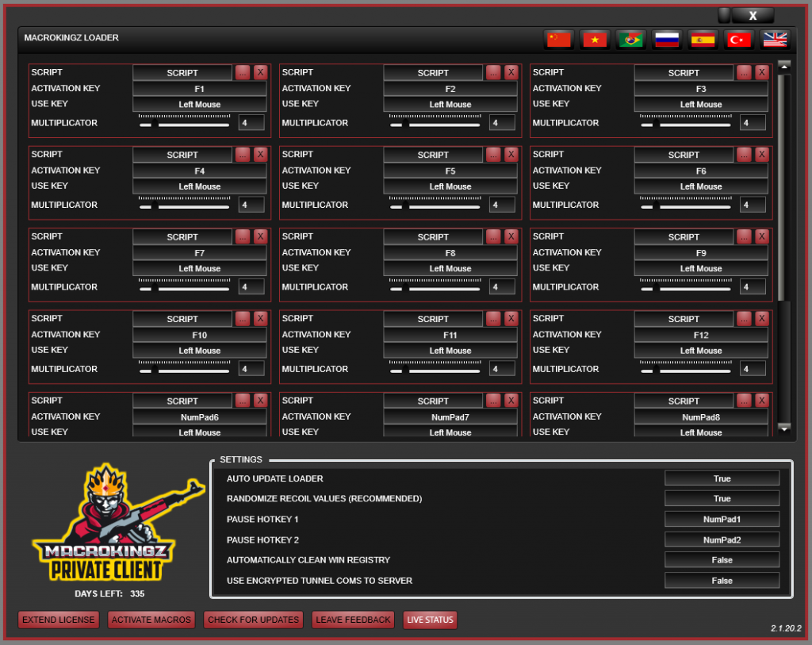Clear the F9 script slot with X
Screen dimensions: 812x645
tap(762, 236)
